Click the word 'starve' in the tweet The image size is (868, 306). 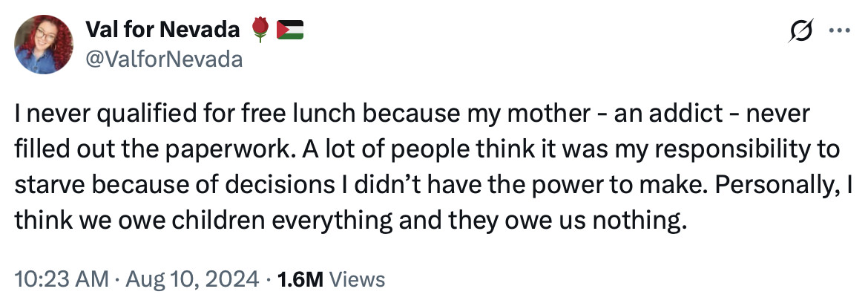coord(47,187)
